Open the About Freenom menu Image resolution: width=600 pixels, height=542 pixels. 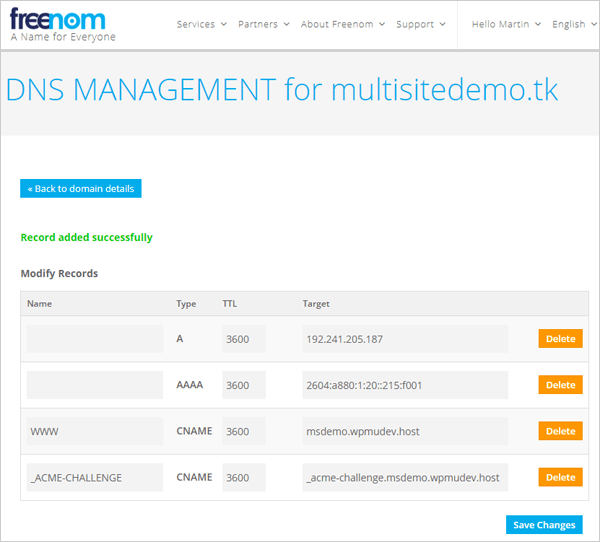342,24
